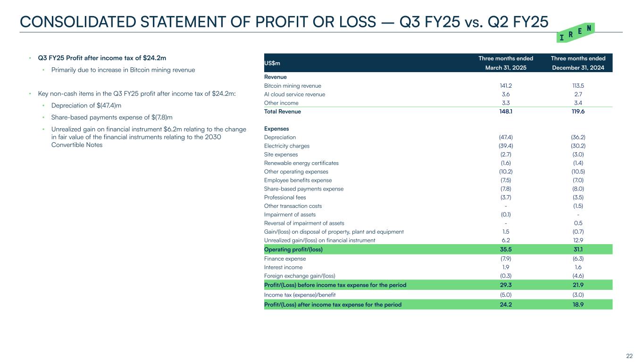Click the Profit/(Loss) before income tax value 29.3

(506, 285)
